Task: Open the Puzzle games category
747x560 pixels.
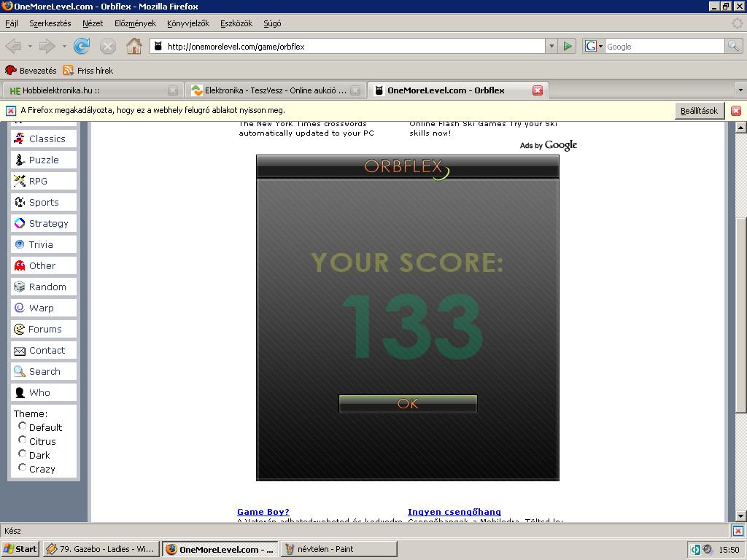Action: click(43, 160)
